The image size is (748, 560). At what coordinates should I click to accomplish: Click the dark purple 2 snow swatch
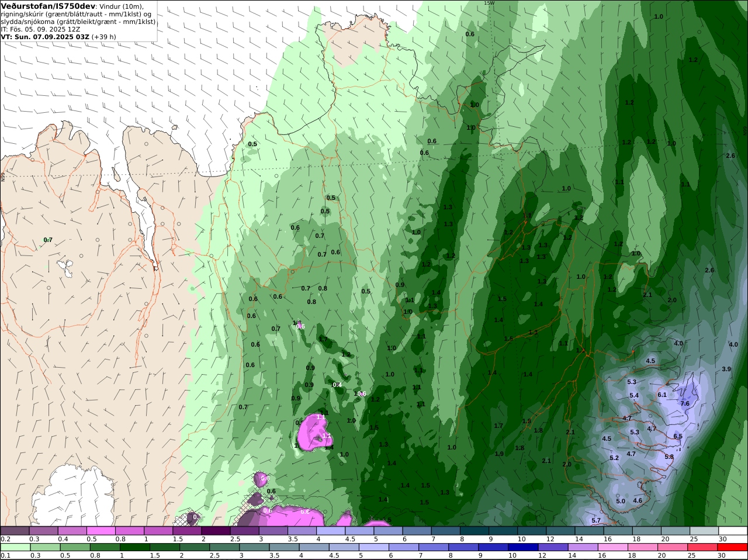(216, 531)
